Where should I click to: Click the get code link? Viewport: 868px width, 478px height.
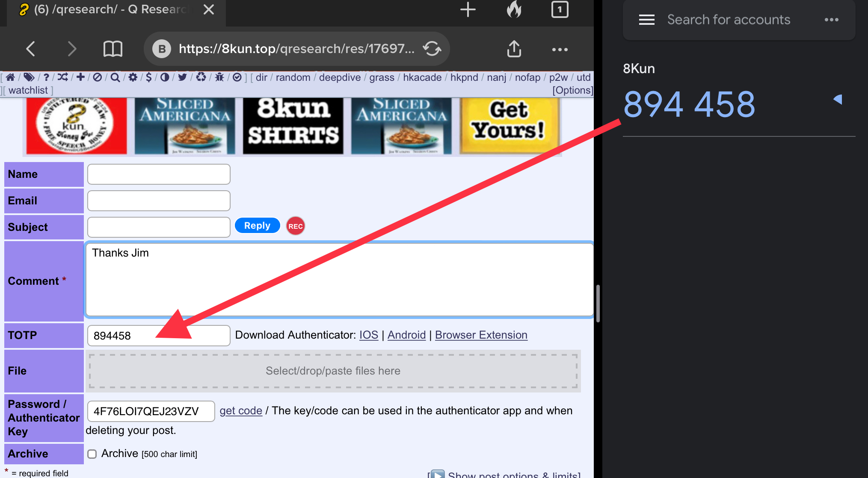pyautogui.click(x=241, y=411)
